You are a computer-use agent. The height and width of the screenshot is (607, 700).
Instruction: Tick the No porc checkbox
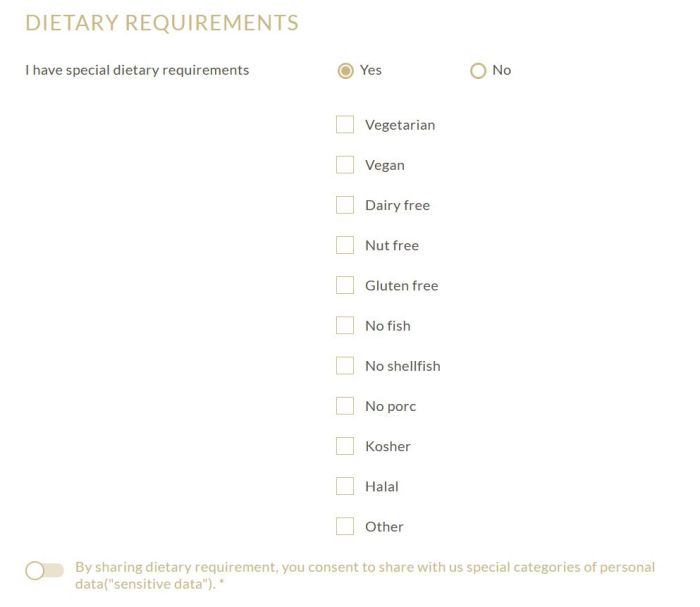coord(345,406)
